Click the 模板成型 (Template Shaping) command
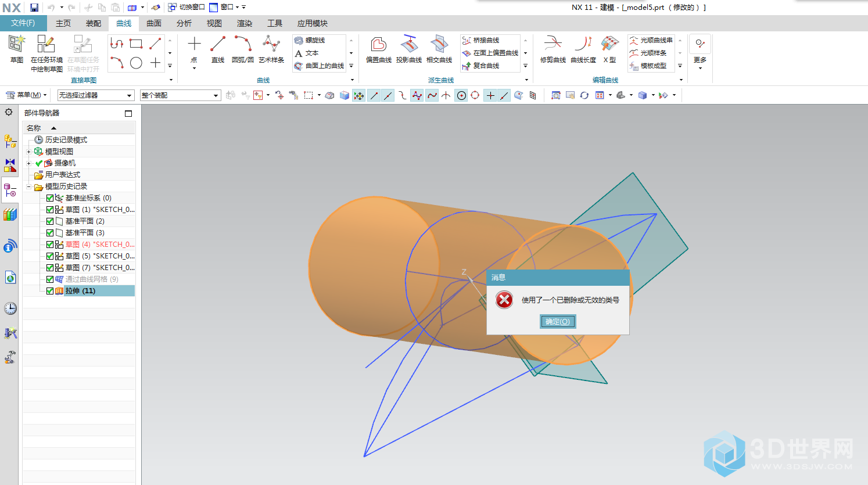The width and height of the screenshot is (868, 485). (648, 66)
